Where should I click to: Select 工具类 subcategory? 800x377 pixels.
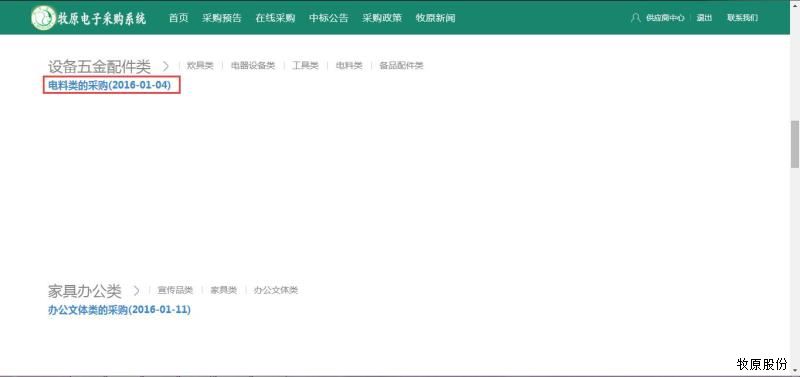305,66
